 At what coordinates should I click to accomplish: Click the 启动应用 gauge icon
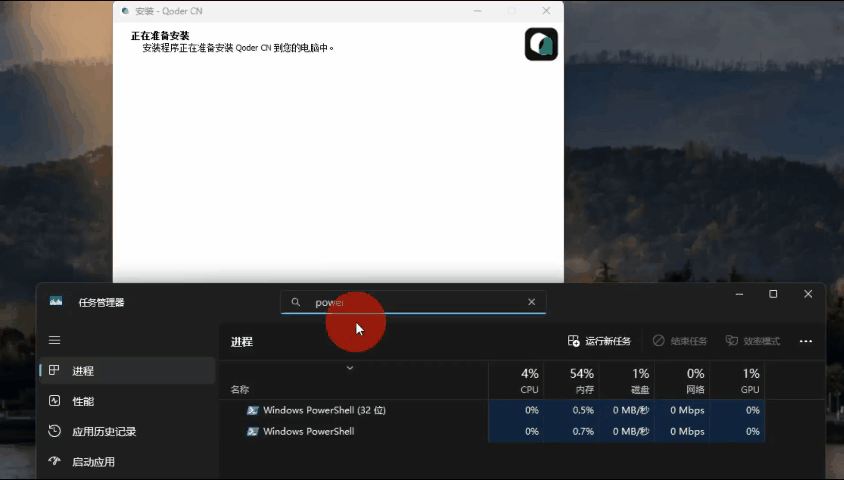coord(54,461)
